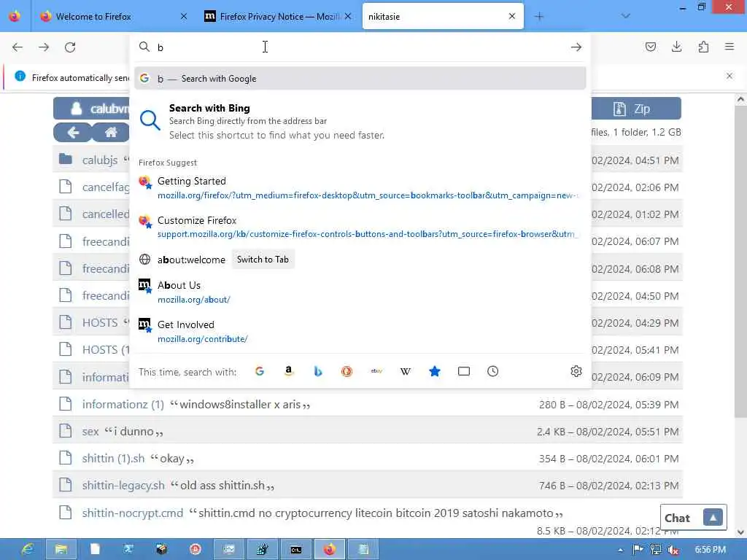Image resolution: width=747 pixels, height=560 pixels.
Task: Expand the list all tabs chevron
Action: coord(625,16)
